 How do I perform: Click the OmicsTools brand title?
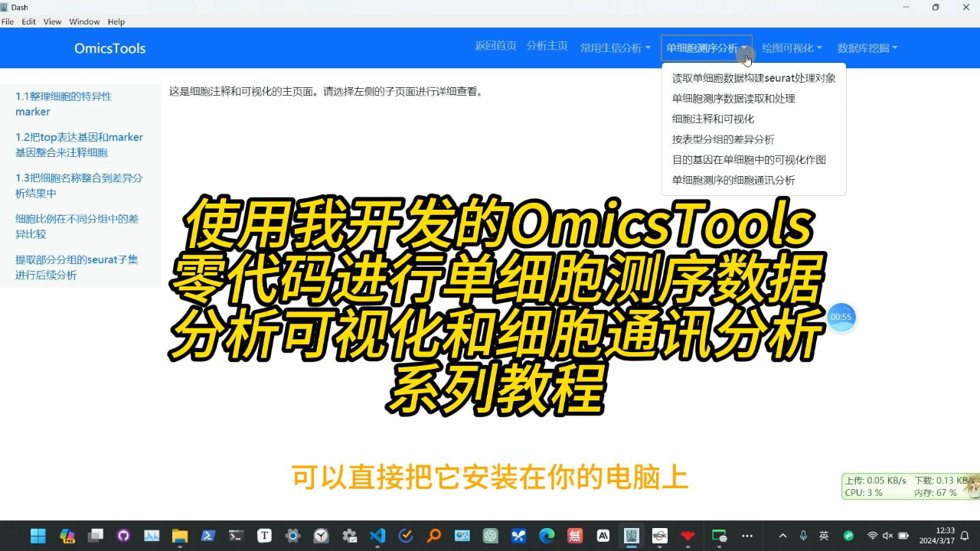pyautogui.click(x=109, y=48)
